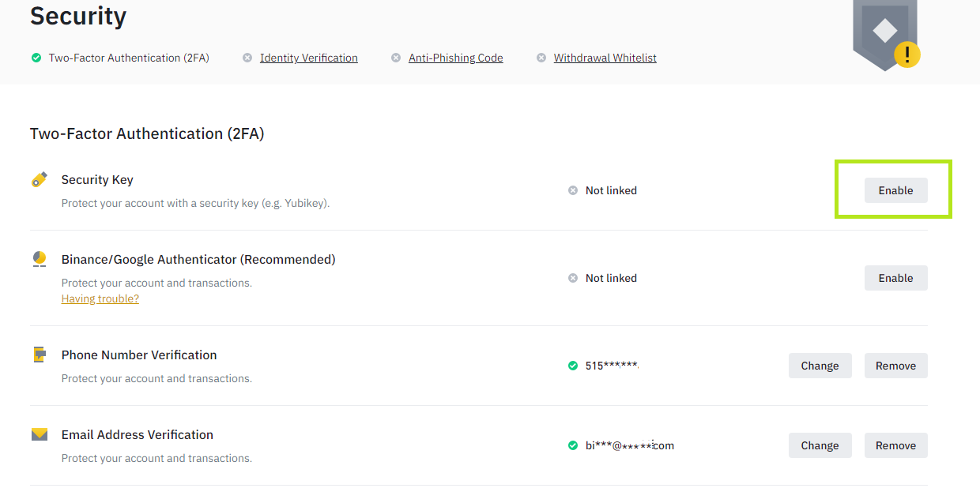980x503 pixels.
Task: Change the phone number verification
Action: pos(820,366)
